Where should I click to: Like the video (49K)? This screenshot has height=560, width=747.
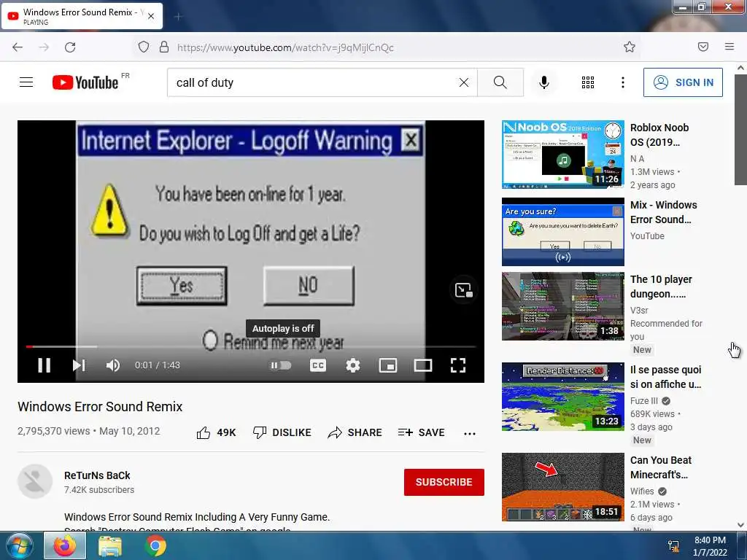[216, 432]
